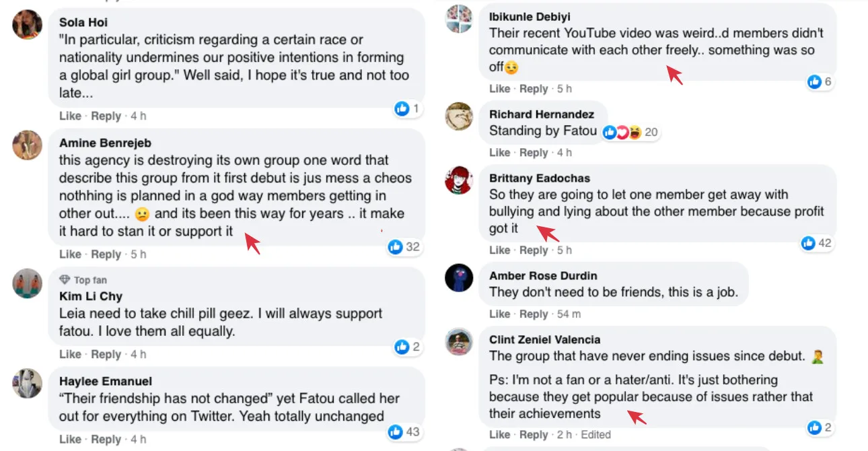Click the like count icon on Ibikunle Debiyi's comment
The height and width of the screenshot is (451, 868).
pyautogui.click(x=814, y=82)
